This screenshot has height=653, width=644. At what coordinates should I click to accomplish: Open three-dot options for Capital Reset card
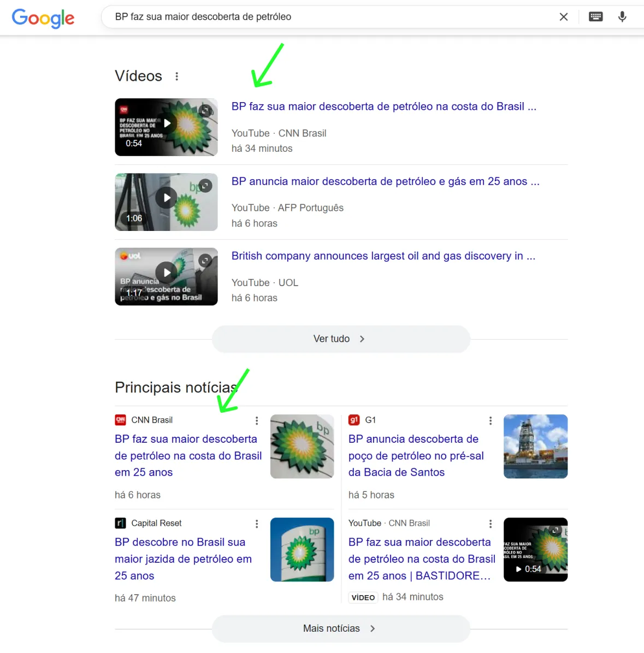click(257, 524)
